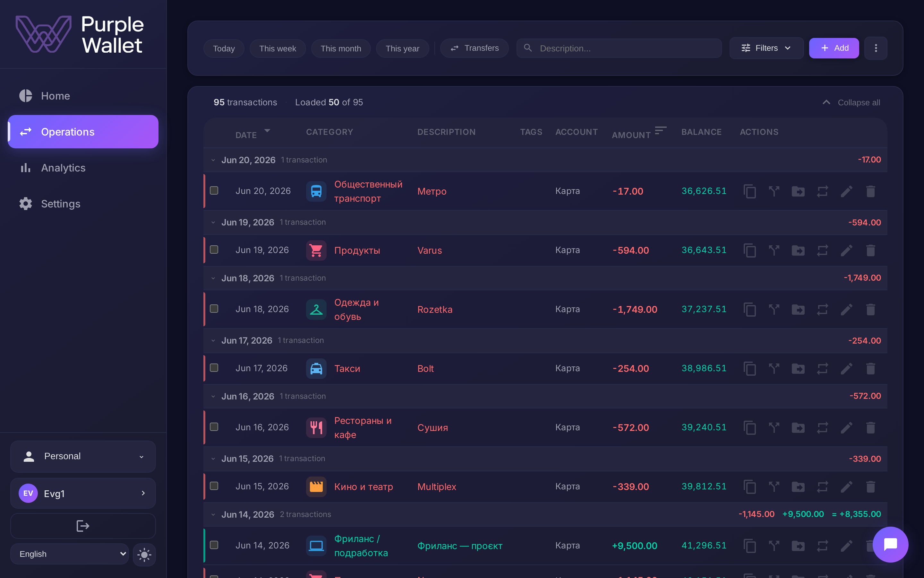
Task: Tick the Jun 15 Multiplex checkbox
Action: click(x=214, y=486)
